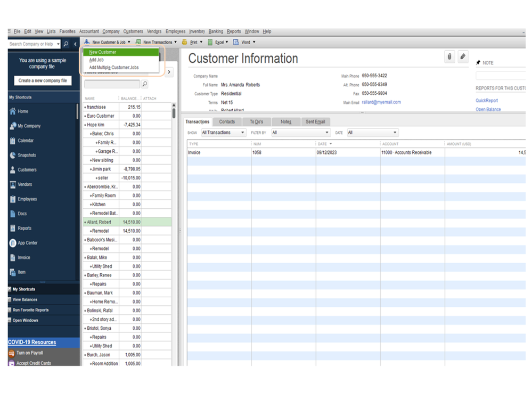Screen dimensions: 532x399
Task: Select the Burch, Jason customer row
Action: 127,355
